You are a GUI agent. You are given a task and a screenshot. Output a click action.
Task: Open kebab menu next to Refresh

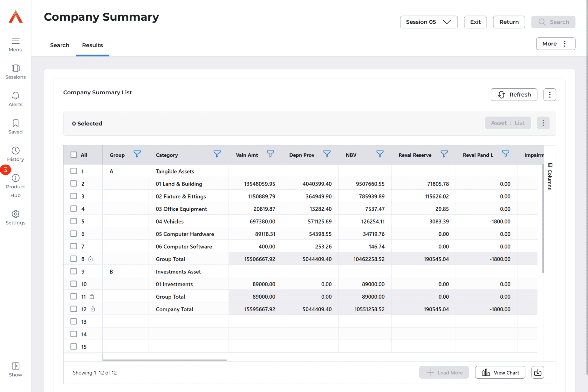coord(550,95)
